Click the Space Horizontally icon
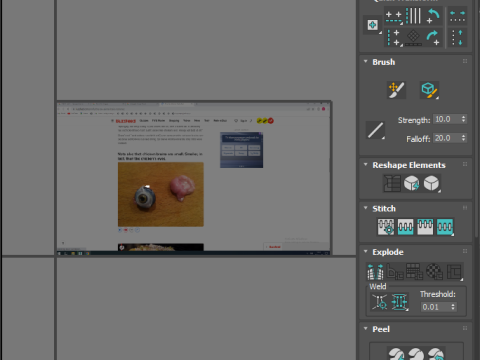 pos(457,16)
